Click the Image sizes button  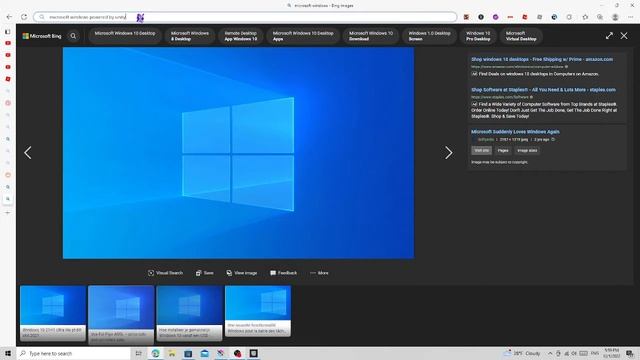click(527, 151)
